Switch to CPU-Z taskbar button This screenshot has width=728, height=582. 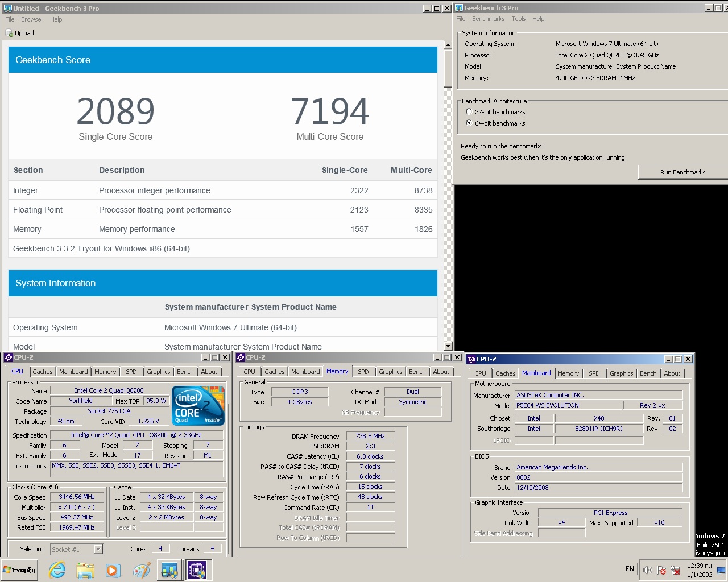(197, 570)
